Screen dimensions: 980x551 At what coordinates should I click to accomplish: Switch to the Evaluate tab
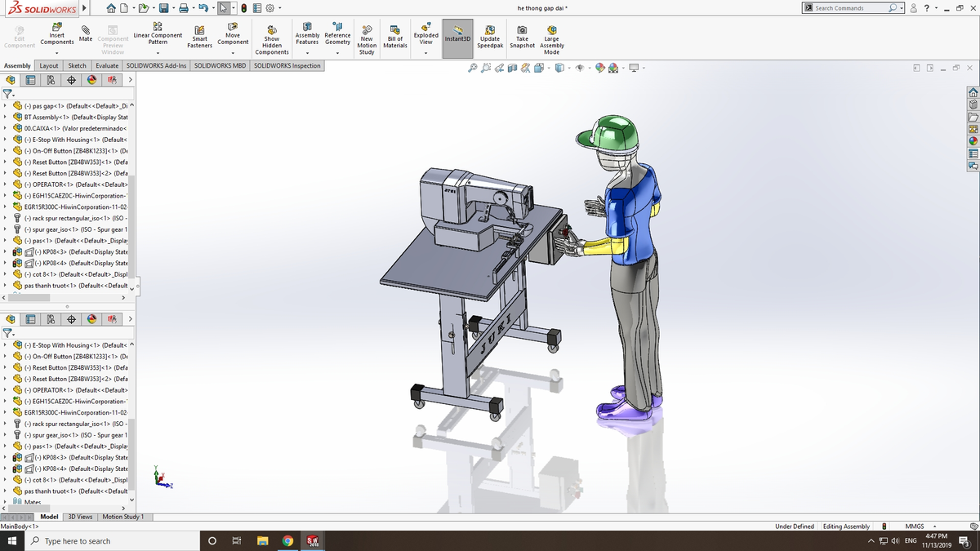click(107, 65)
